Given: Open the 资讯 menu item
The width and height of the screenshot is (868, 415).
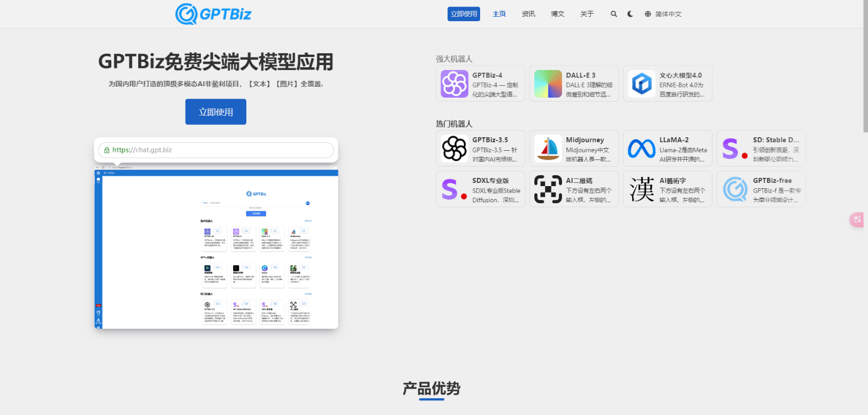Looking at the screenshot, I should 528,14.
